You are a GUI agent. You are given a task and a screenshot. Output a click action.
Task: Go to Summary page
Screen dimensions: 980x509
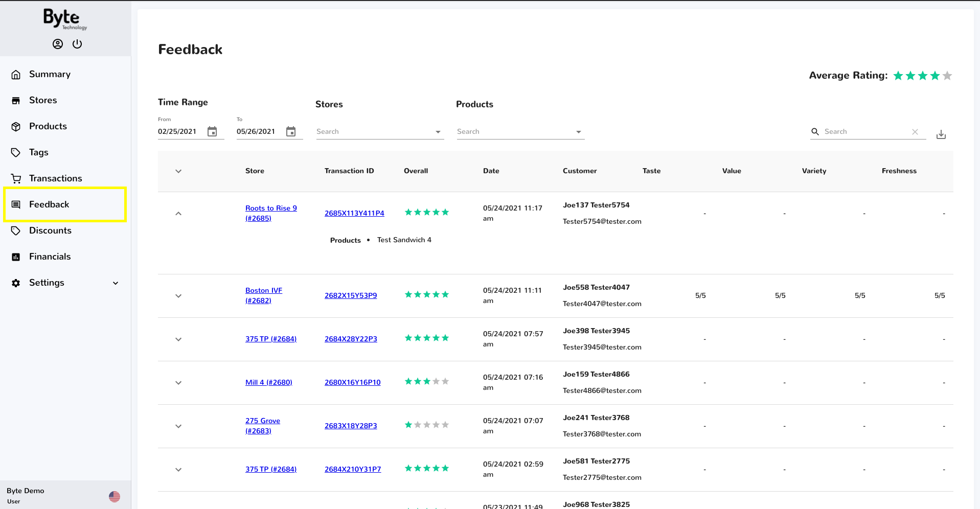coord(50,74)
